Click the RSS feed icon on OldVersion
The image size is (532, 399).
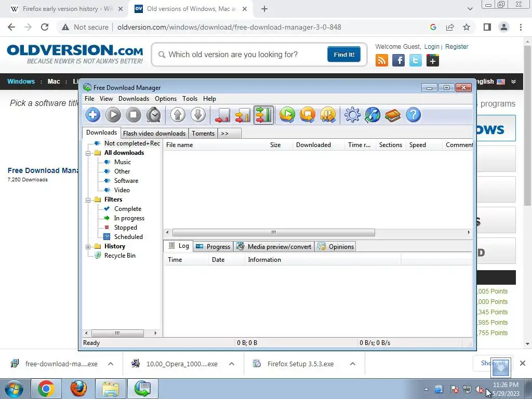(382, 61)
